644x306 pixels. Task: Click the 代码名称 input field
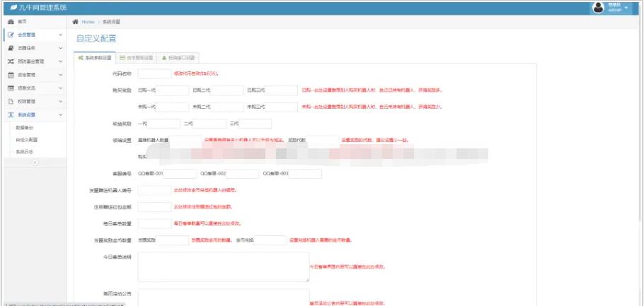tap(154, 73)
